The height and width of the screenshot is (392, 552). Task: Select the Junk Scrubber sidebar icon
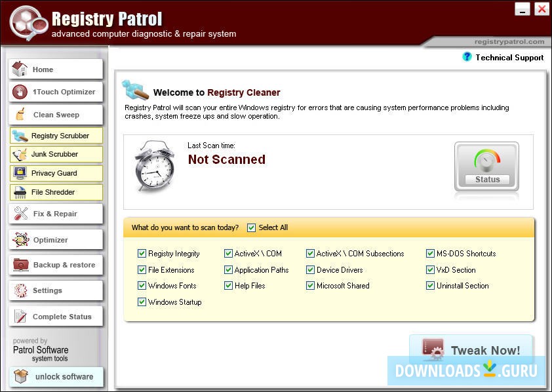pyautogui.click(x=55, y=154)
